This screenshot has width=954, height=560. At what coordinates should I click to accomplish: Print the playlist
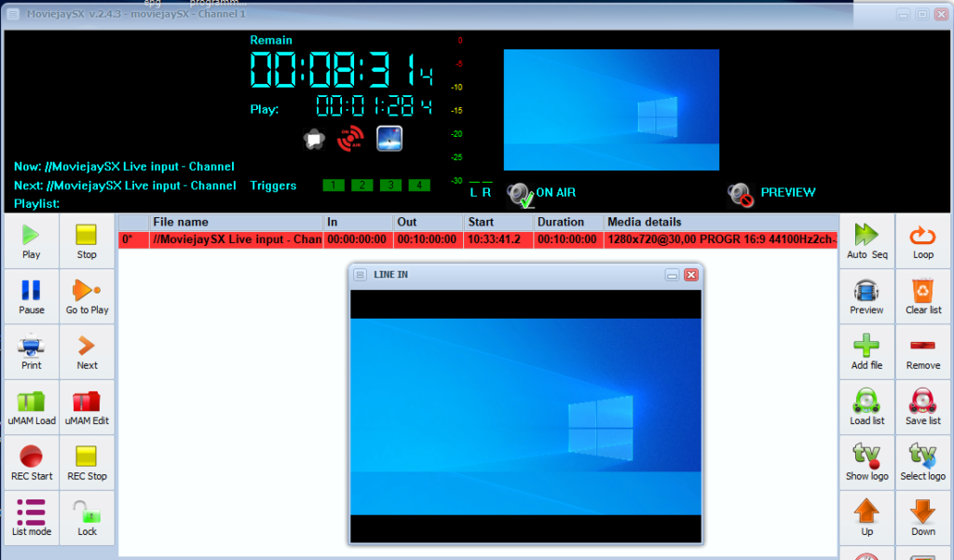click(31, 352)
